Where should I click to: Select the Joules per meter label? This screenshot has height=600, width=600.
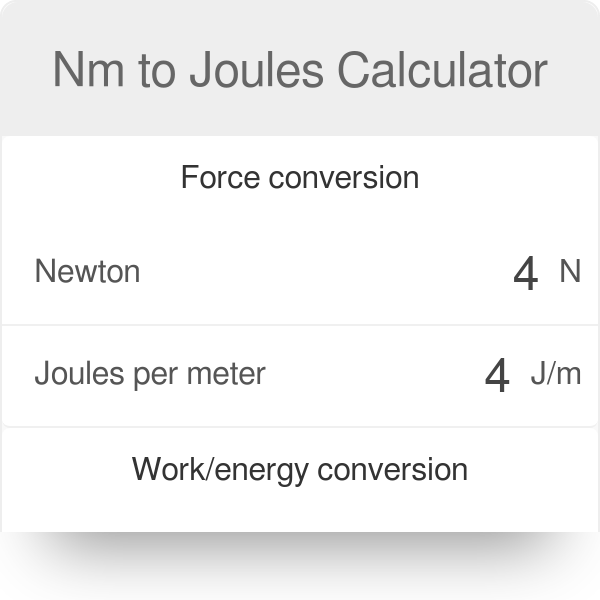[150, 374]
